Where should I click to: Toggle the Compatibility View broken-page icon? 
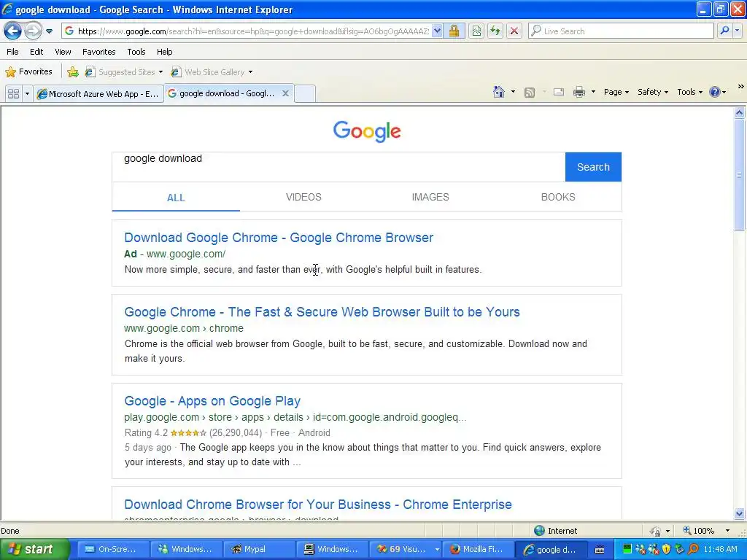click(476, 31)
